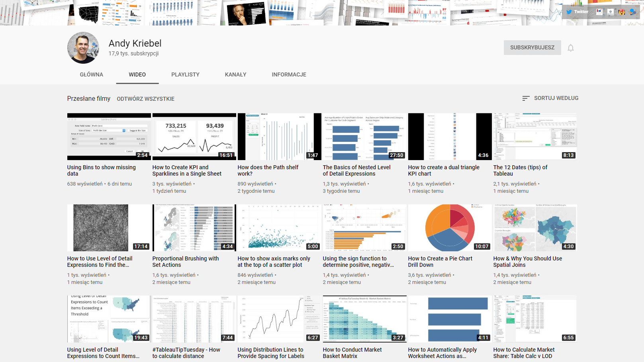Open the Spatial Joins video thumbnail
Screen dimensions: 644x362
(x=535, y=228)
